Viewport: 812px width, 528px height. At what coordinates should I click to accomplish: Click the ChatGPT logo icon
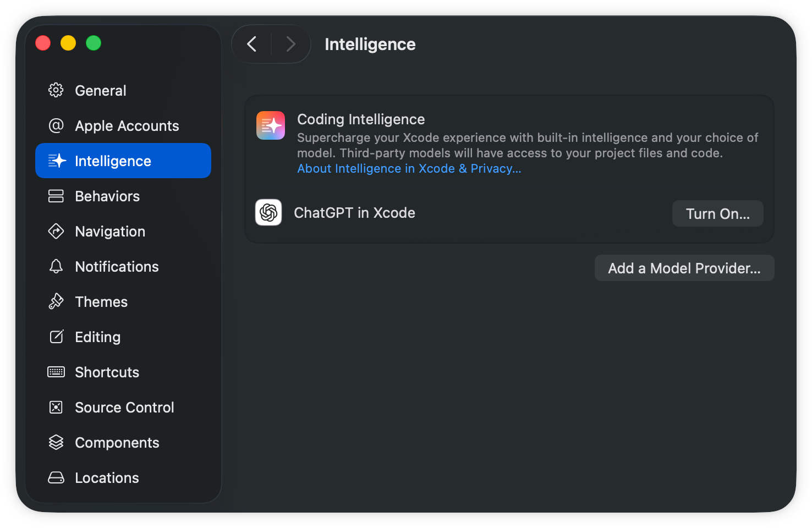268,212
